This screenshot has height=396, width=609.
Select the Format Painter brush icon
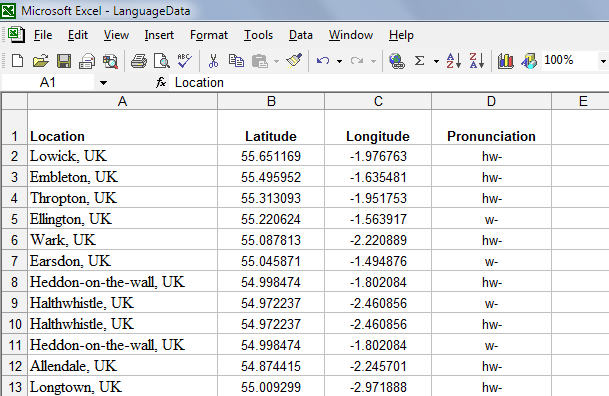(x=294, y=61)
